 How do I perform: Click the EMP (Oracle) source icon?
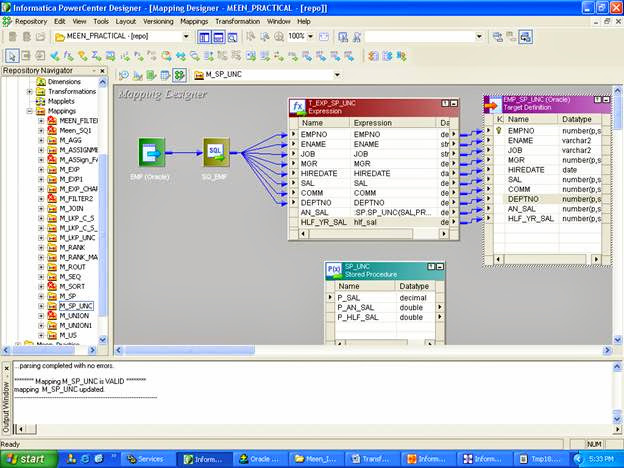(x=151, y=152)
